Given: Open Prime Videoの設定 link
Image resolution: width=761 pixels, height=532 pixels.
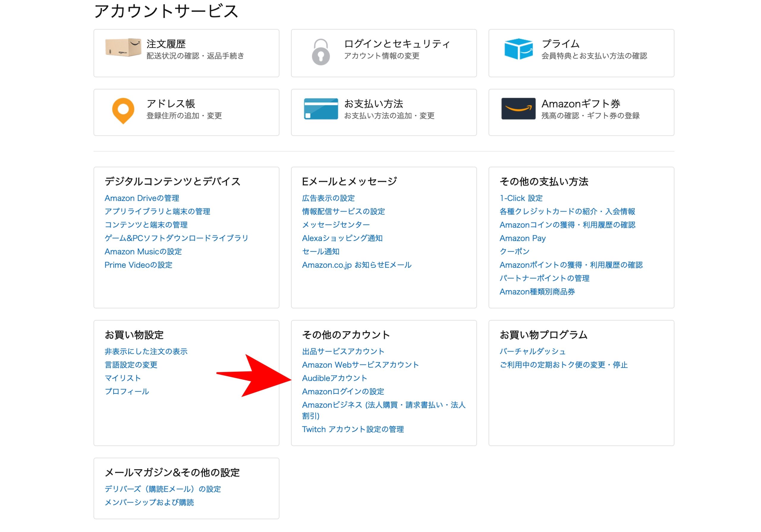Looking at the screenshot, I should point(138,265).
